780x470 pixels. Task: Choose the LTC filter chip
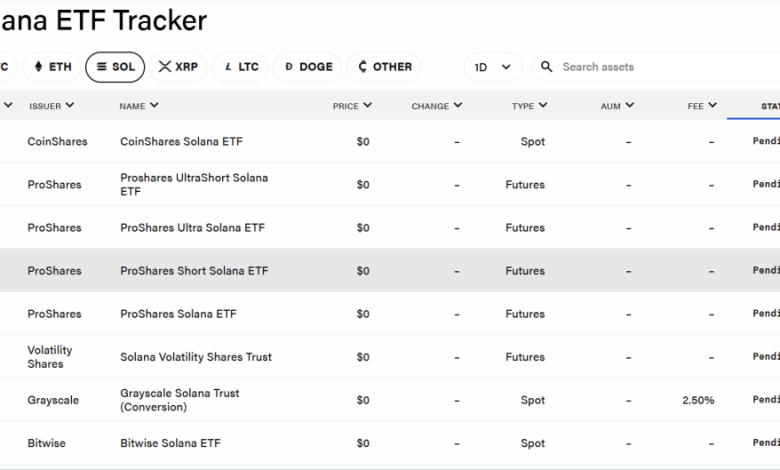tap(240, 67)
